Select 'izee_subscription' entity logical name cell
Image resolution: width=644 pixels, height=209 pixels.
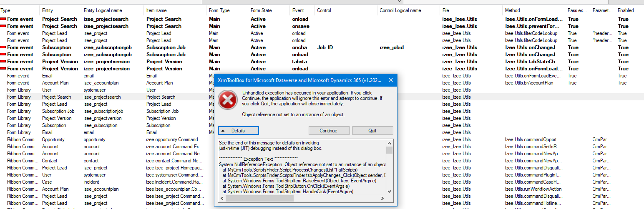(x=101, y=125)
